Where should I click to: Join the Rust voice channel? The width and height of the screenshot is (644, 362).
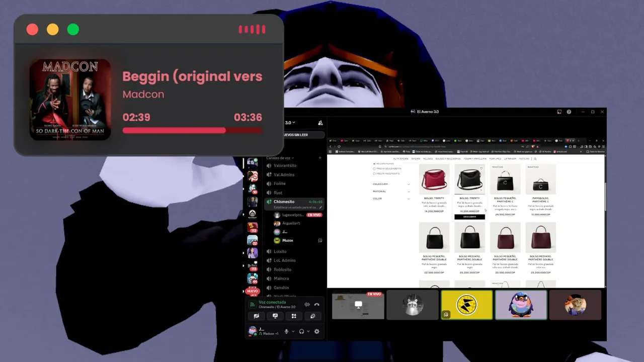(294, 193)
